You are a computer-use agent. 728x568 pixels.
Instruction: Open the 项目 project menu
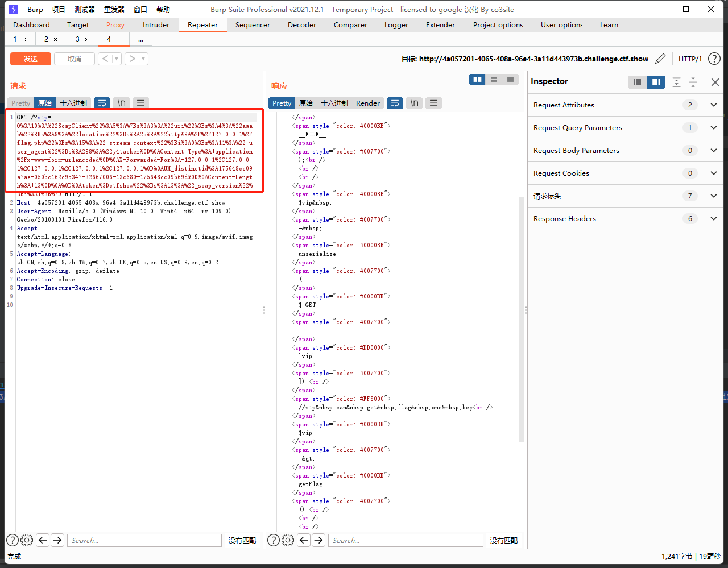(59, 9)
